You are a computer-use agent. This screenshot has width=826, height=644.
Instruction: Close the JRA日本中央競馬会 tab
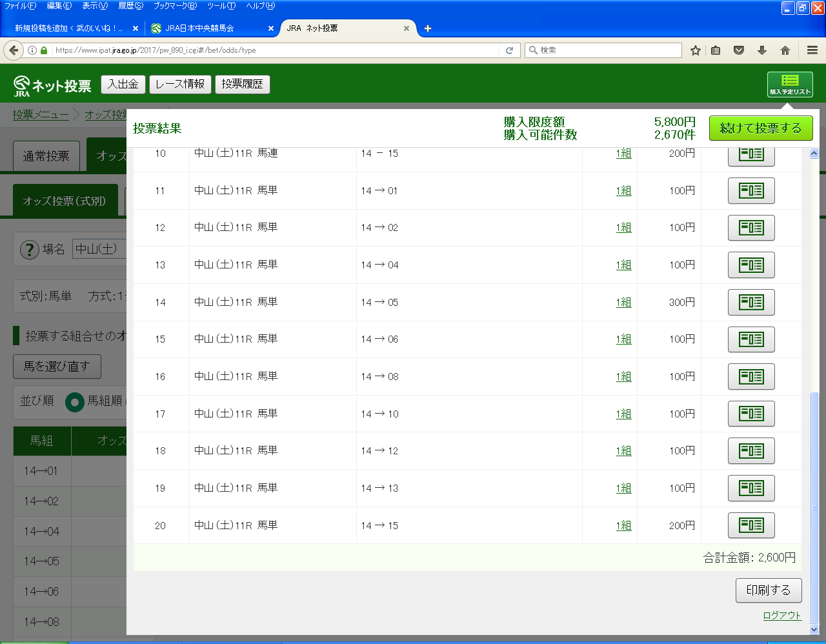click(x=271, y=28)
